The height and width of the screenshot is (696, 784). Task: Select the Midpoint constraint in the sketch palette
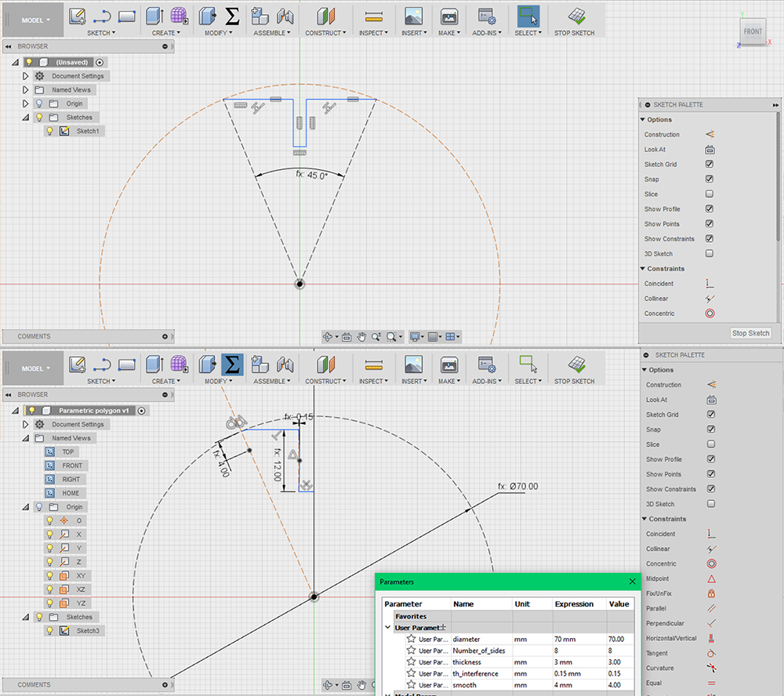point(710,578)
